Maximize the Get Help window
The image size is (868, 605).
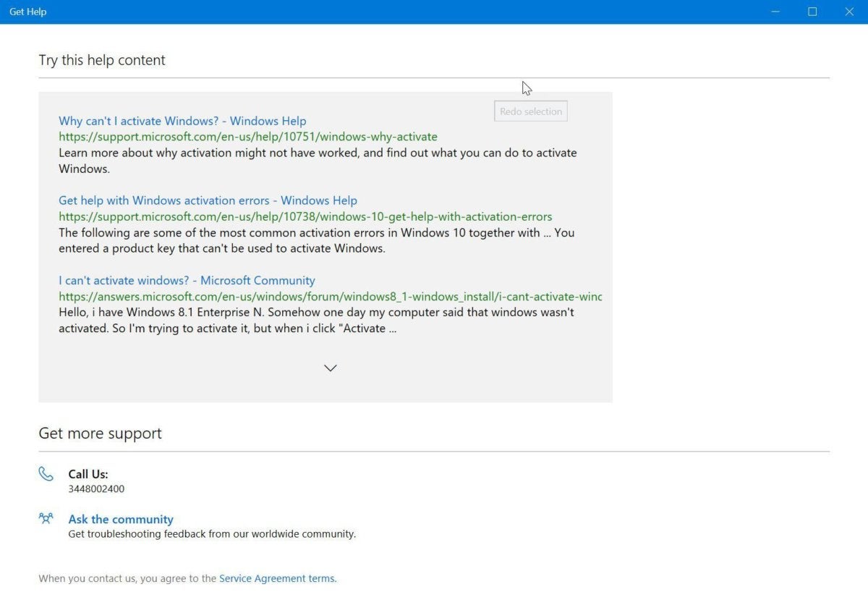pos(812,12)
